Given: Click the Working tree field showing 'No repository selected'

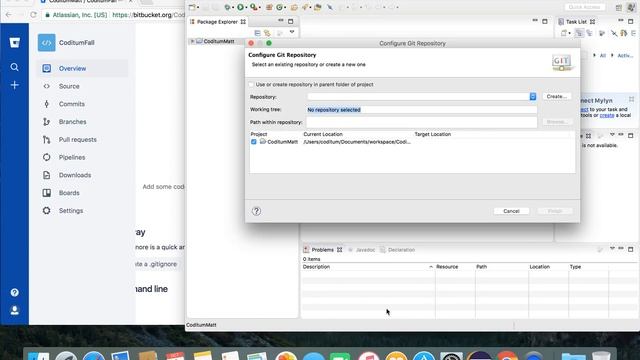Looking at the screenshot, I should click(422, 109).
